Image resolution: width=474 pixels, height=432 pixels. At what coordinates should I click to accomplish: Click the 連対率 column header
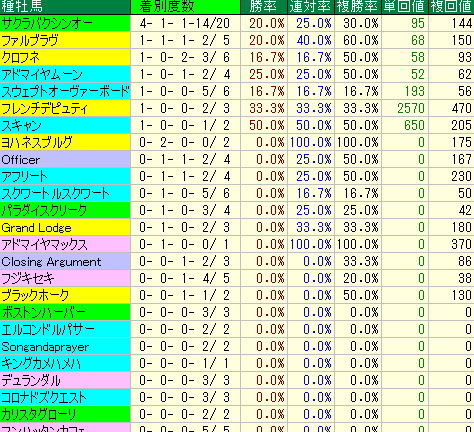pos(310,7)
